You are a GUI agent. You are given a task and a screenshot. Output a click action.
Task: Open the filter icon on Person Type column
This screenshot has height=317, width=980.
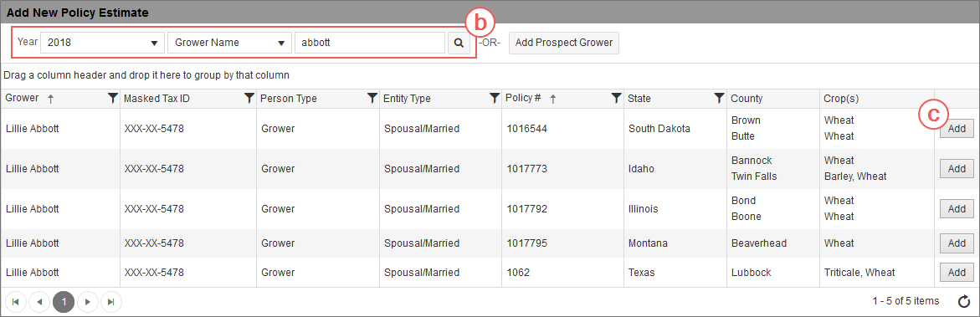pos(372,98)
